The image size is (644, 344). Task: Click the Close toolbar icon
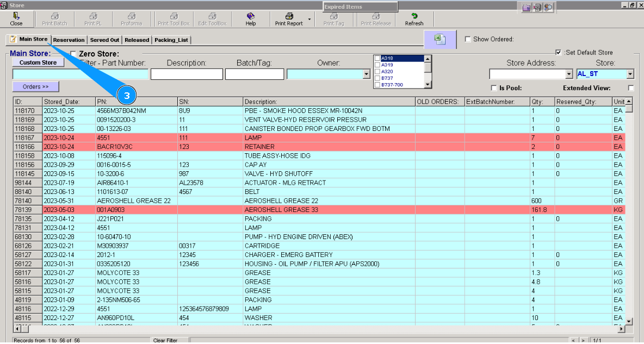(x=16, y=20)
